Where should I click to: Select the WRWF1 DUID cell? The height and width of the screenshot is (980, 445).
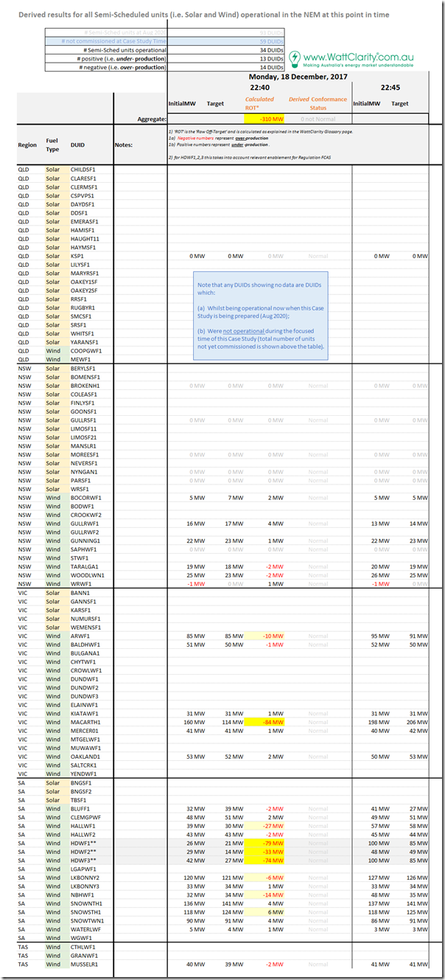click(80, 584)
